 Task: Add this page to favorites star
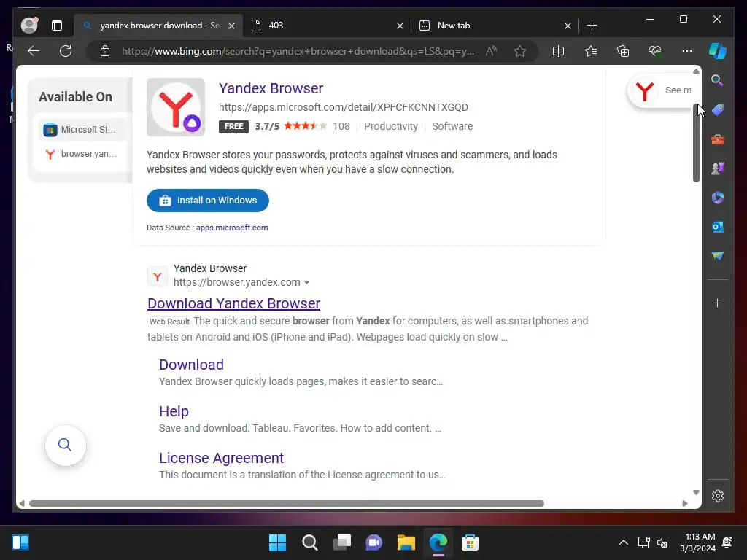(520, 51)
